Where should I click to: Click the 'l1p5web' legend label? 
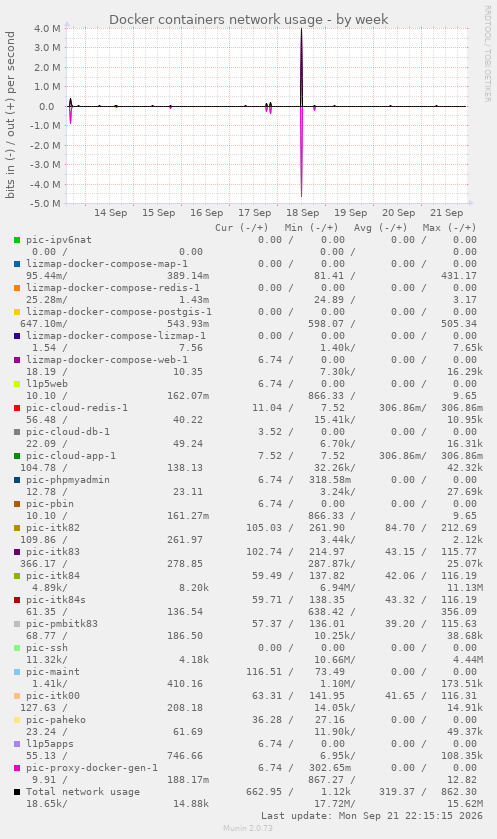[x=47, y=384]
